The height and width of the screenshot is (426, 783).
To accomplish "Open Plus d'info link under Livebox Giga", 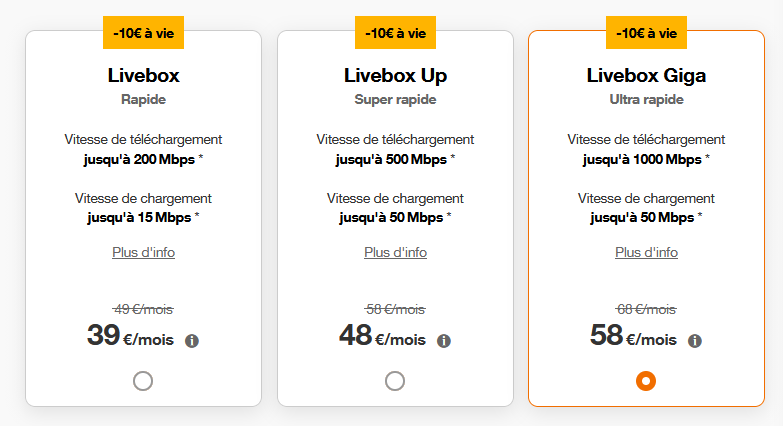I will click(646, 253).
